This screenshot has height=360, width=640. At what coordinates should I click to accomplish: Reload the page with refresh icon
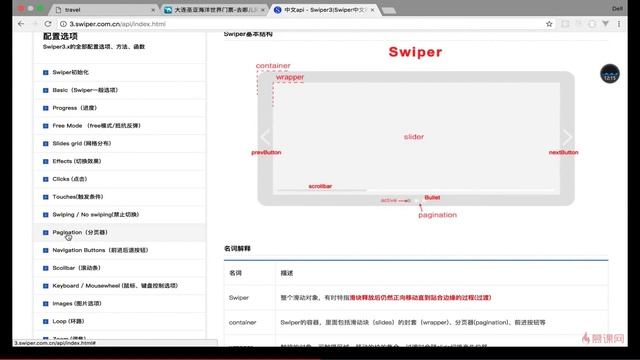48,24
